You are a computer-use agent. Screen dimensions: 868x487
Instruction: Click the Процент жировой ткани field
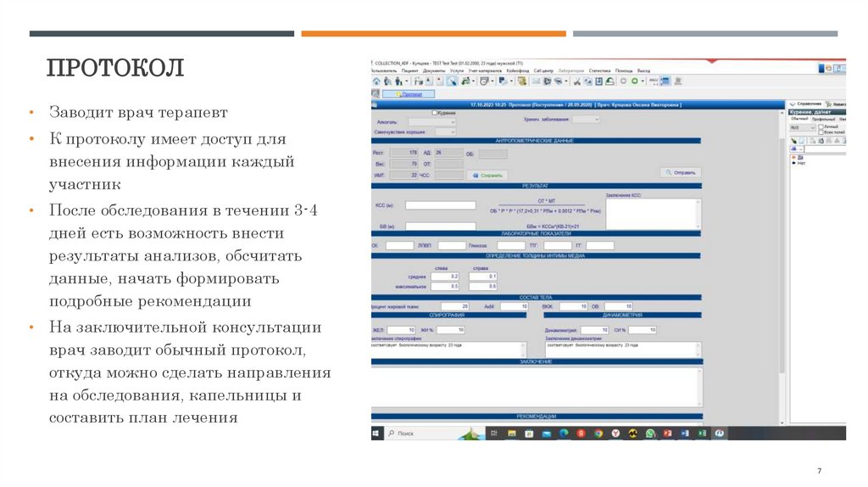click(x=455, y=305)
